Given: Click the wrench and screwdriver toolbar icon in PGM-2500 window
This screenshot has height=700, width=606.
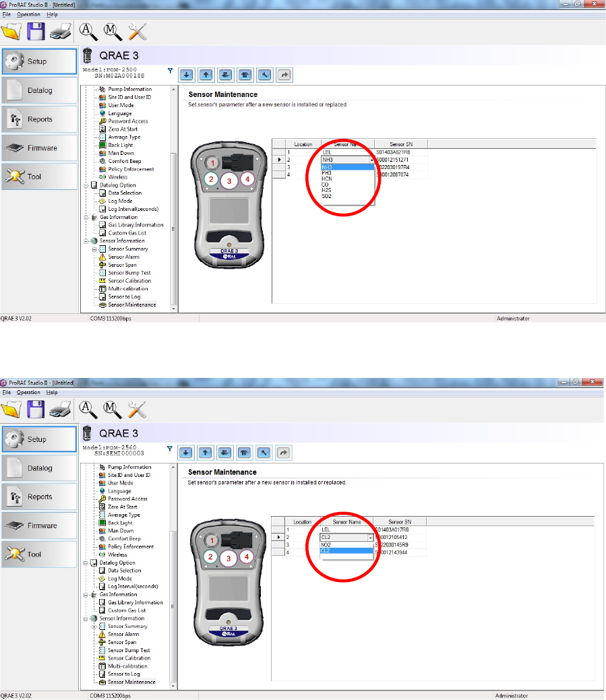Looking at the screenshot, I should click(x=137, y=32).
